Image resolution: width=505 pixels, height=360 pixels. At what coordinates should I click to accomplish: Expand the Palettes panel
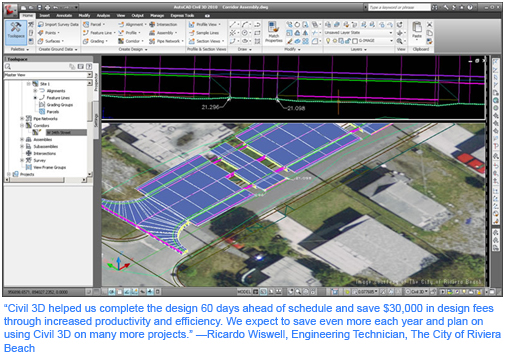click(x=20, y=49)
